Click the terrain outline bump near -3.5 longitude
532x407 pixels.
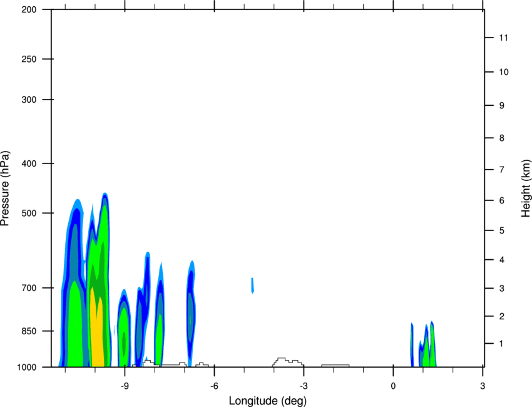tap(287, 362)
